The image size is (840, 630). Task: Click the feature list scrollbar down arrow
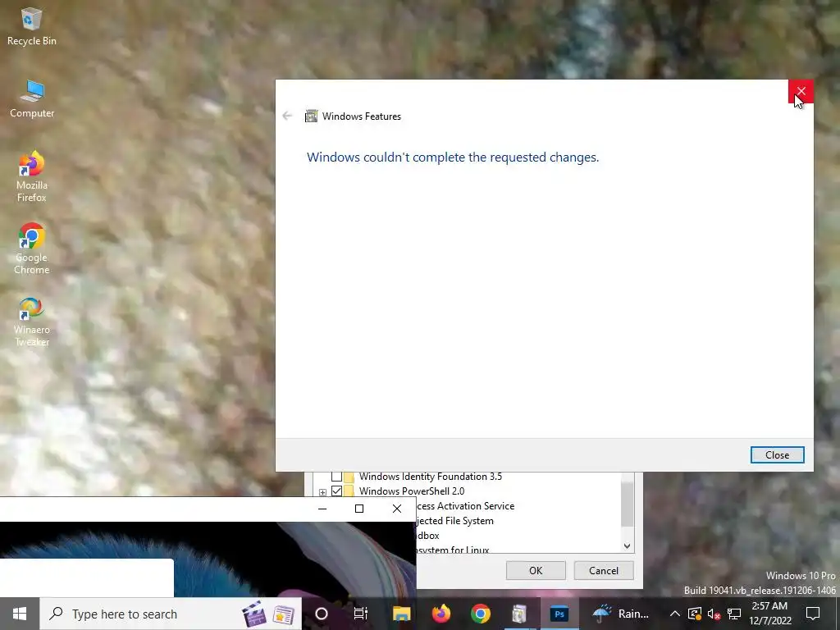[628, 546]
